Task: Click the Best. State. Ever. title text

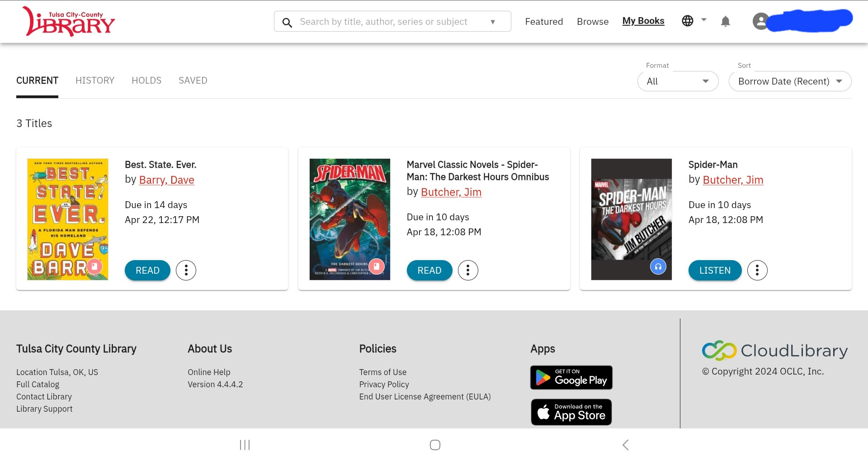Action: [160, 165]
